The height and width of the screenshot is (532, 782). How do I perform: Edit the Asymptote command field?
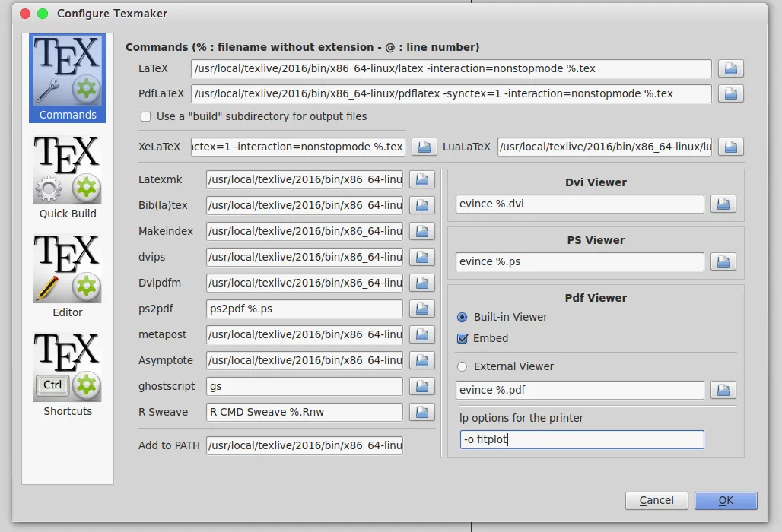click(x=305, y=361)
